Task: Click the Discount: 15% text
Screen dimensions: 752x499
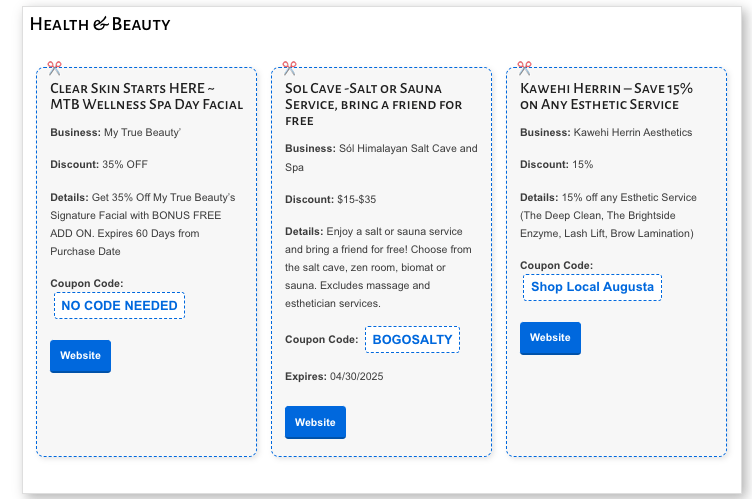Action: (x=556, y=165)
